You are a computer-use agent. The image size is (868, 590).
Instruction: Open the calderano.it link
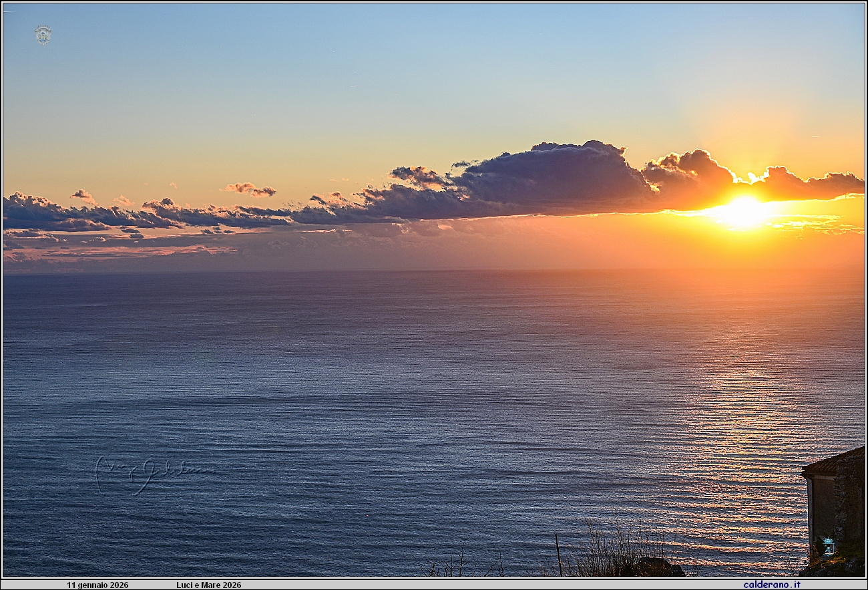[x=772, y=585]
